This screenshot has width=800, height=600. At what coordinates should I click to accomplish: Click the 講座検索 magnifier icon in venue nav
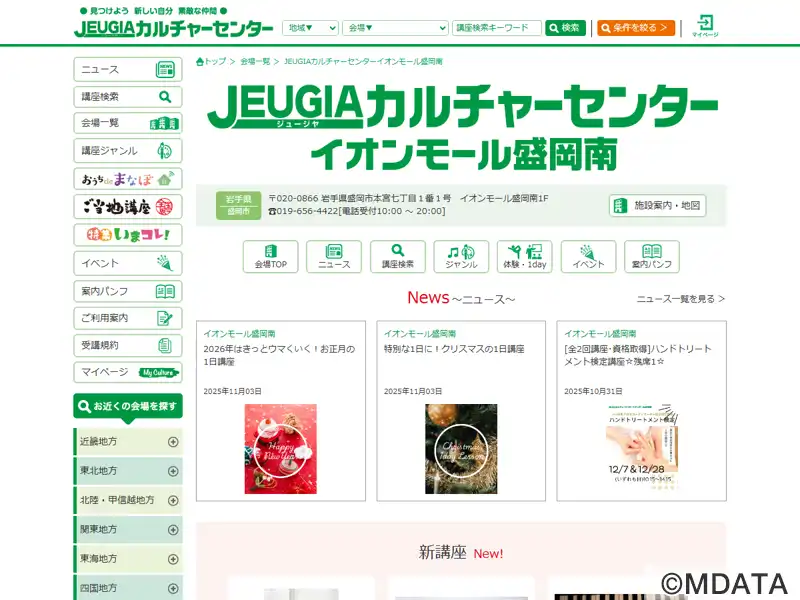point(397,257)
